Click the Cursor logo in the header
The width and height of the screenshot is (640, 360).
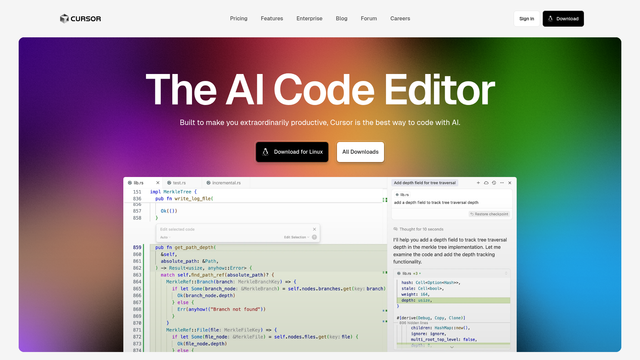pyautogui.click(x=80, y=18)
